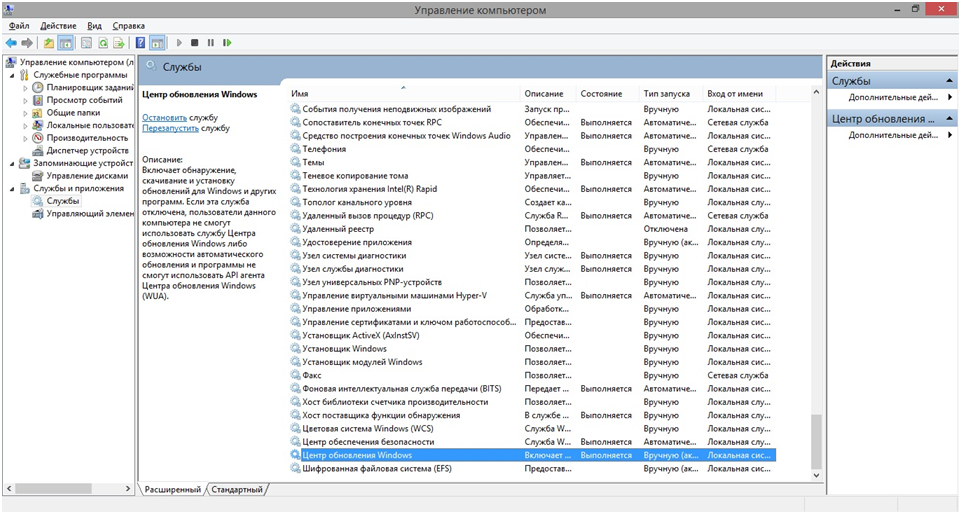
Task: Click the Перезапустить service link
Action: pyautogui.click(x=170, y=129)
